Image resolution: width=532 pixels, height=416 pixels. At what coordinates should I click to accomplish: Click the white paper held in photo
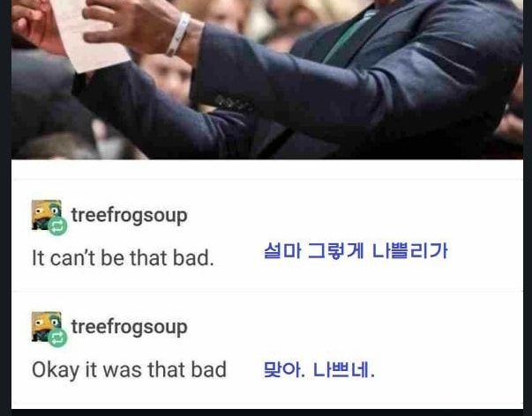click(89, 33)
